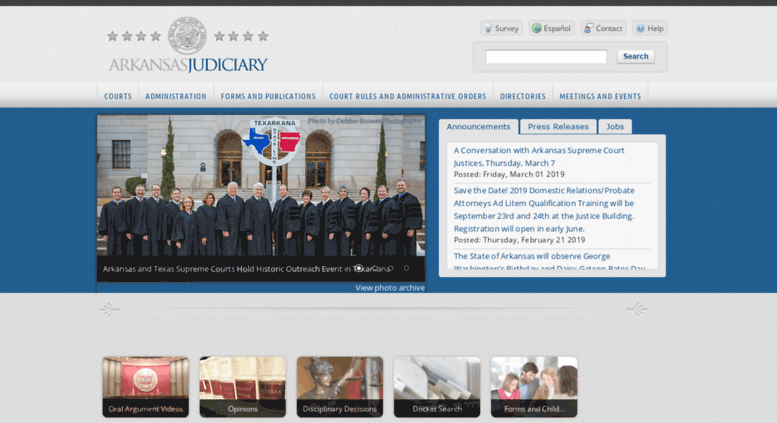Viewport: 777px width, 423px height.
Task: Switch site language via Español globe icon
Action: (x=537, y=28)
